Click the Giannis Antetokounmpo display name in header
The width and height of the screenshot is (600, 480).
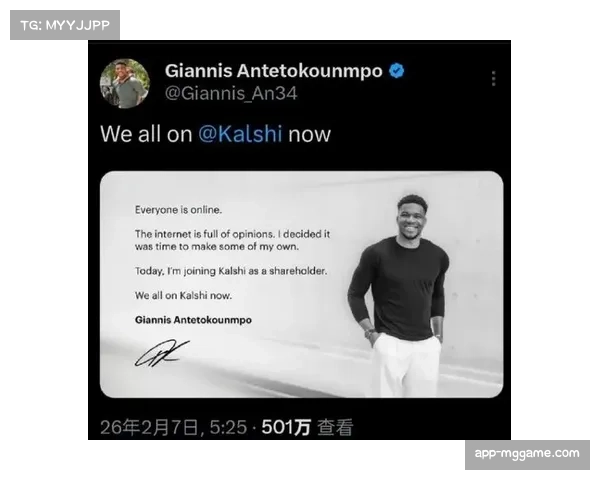click(274, 71)
